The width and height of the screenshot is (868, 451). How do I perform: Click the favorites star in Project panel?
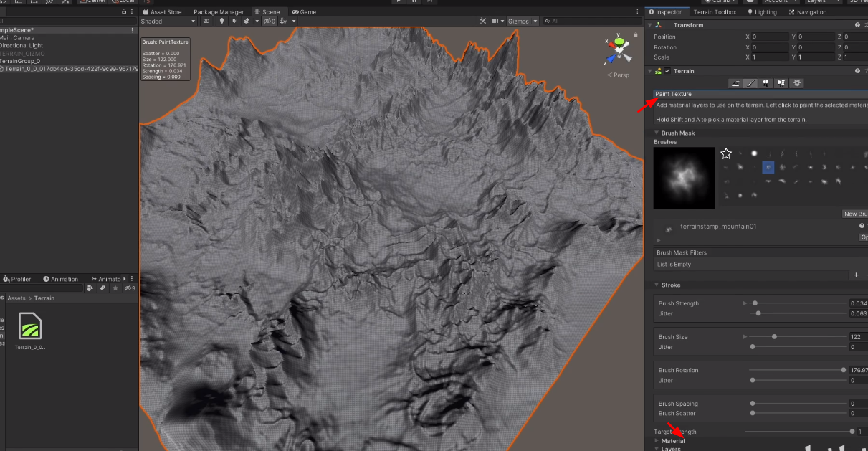click(115, 288)
